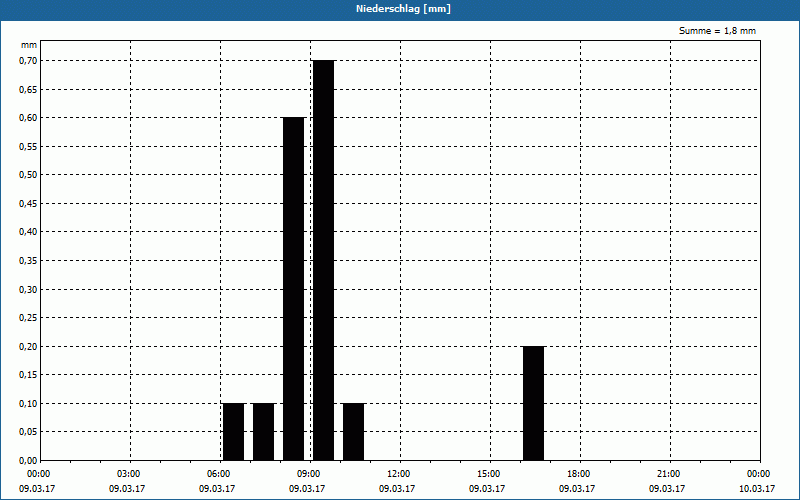The width and height of the screenshot is (800, 500).
Task: Click the 21:00 time axis label
Action: pos(668,474)
